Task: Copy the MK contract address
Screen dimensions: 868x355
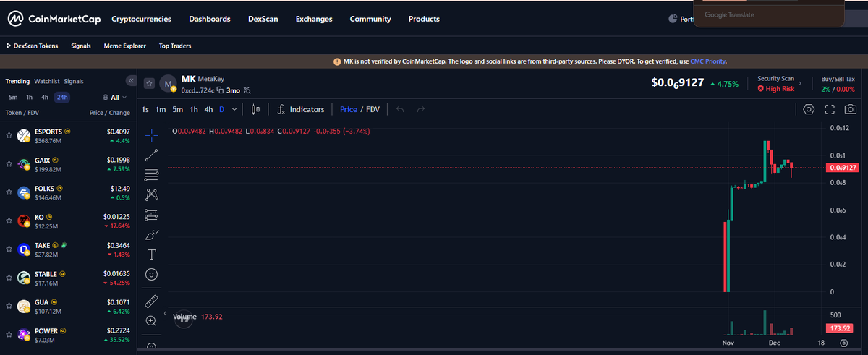Action: [x=220, y=90]
